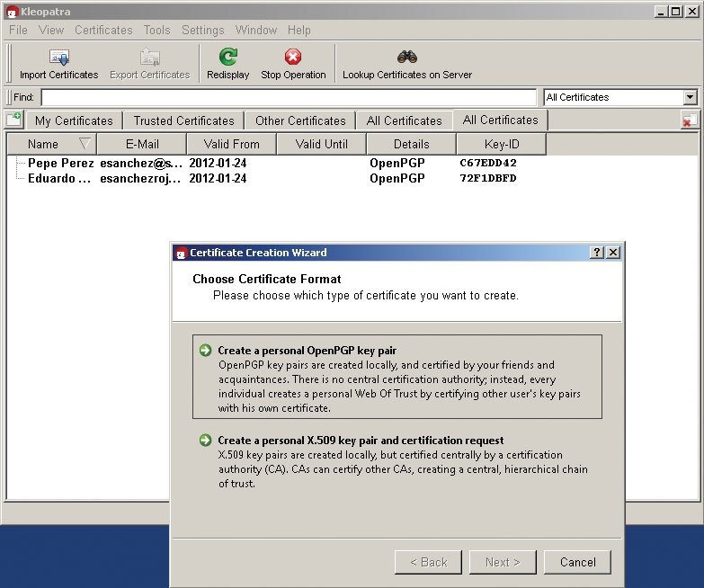Viewport: 704px width, 588px height.
Task: Click the key ID C67EDD42
Action: [488, 163]
